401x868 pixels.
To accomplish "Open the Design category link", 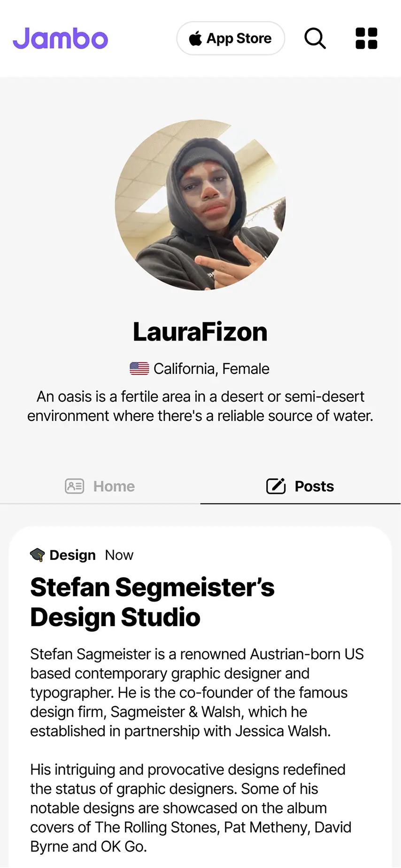I will coord(72,555).
